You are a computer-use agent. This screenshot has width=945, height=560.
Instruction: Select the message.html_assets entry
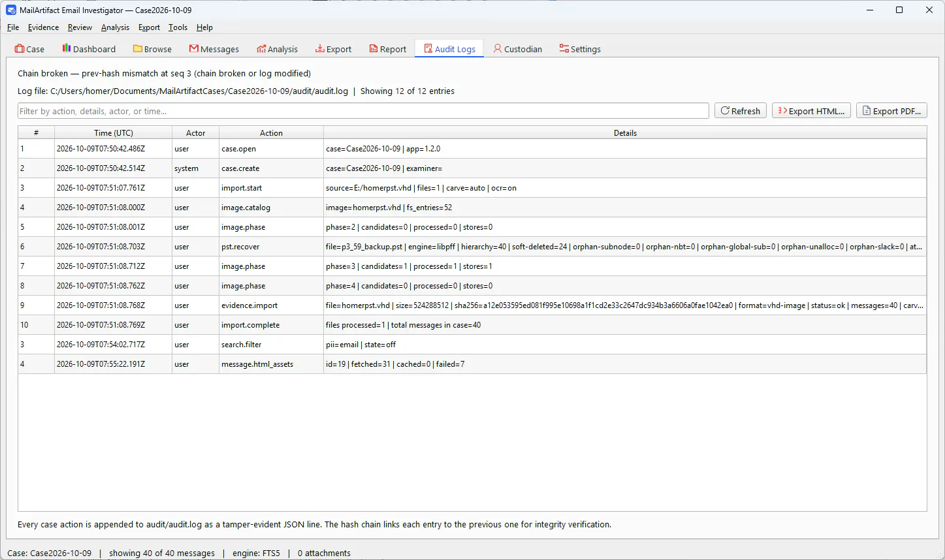point(472,364)
